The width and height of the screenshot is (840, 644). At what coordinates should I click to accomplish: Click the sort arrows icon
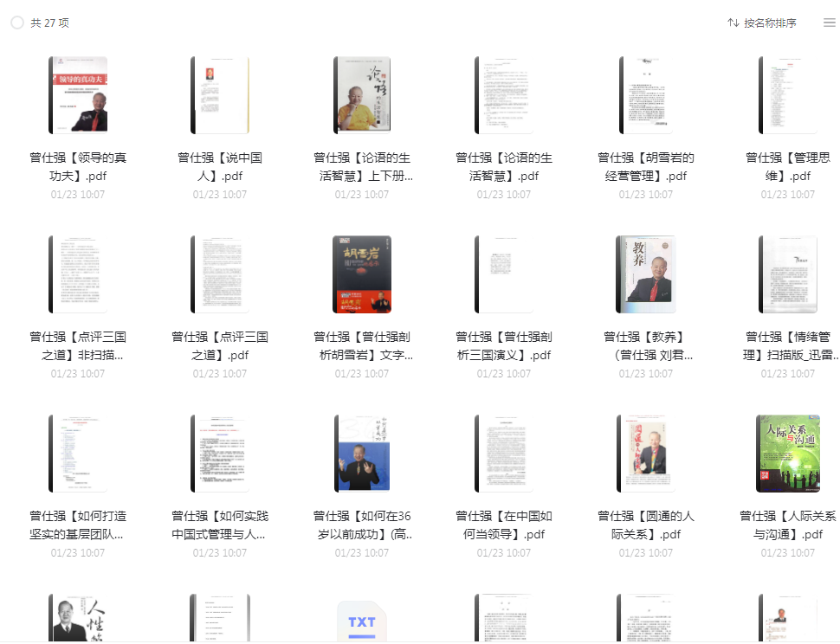coord(733,23)
